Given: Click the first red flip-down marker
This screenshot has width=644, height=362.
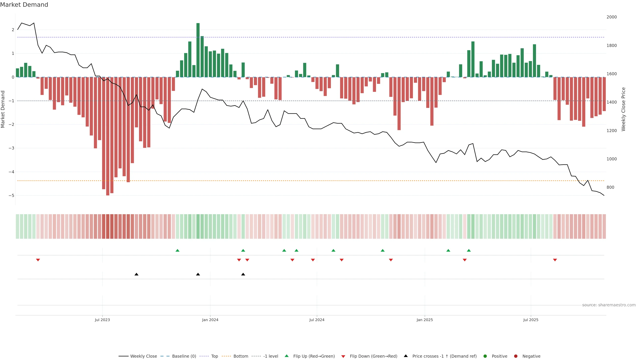Looking at the screenshot, I should [x=38, y=260].
